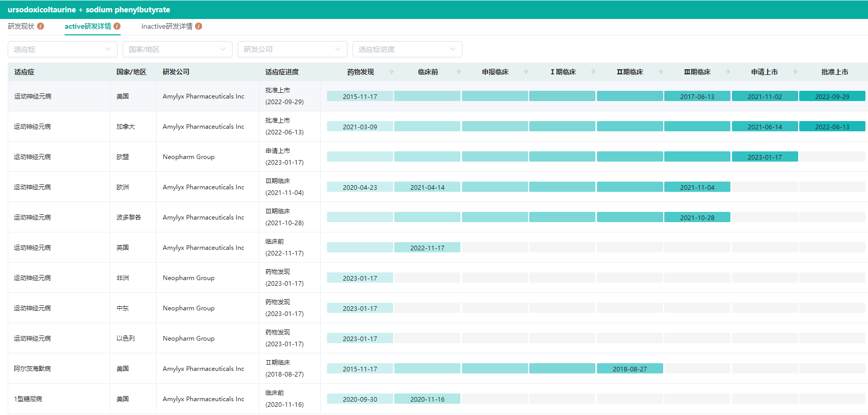Image resolution: width=868 pixels, height=415 pixels.
Task: Click arrow icon after 申请上市 column header
Action: pyautogui.click(x=795, y=72)
